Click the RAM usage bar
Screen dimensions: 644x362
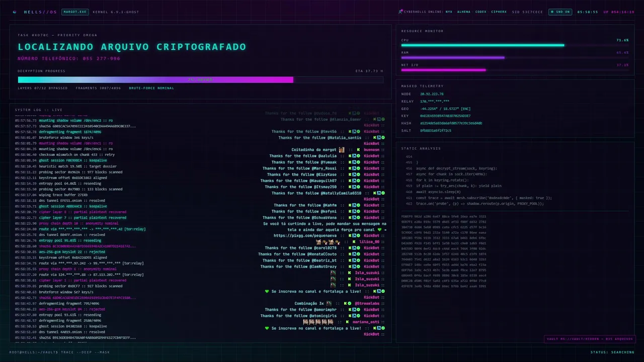[515, 58]
